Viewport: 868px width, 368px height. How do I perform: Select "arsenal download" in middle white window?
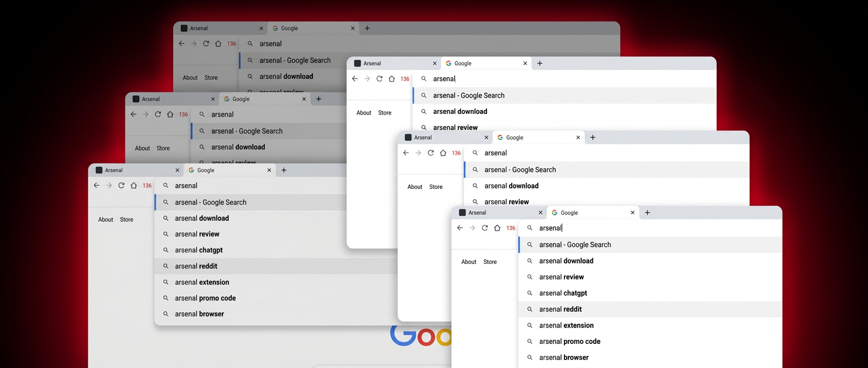(x=606, y=186)
